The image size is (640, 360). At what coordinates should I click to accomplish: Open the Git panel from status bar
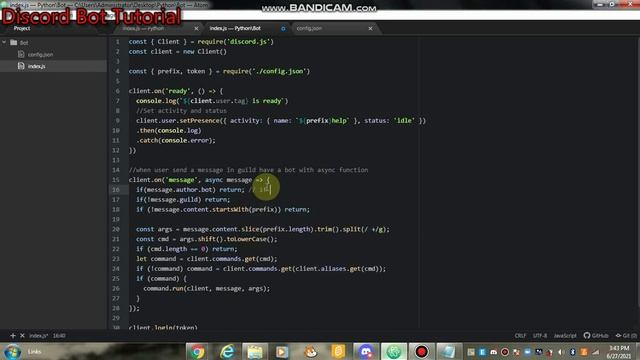coord(626,336)
